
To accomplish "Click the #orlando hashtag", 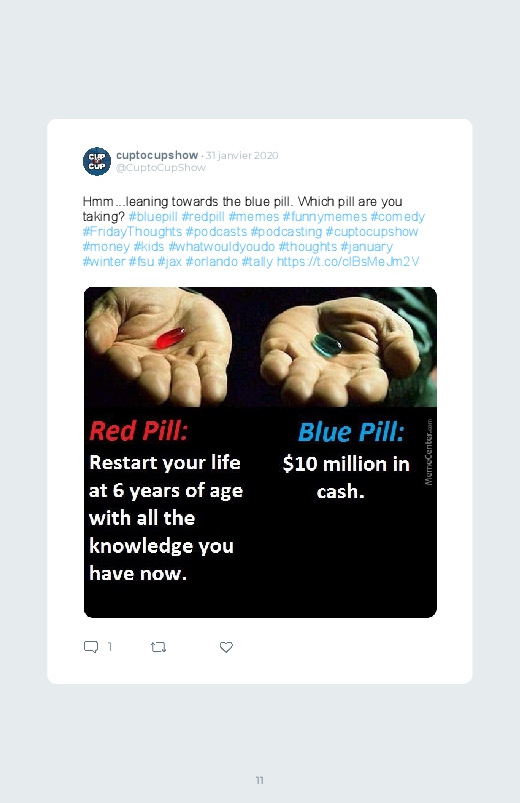I will [212, 262].
